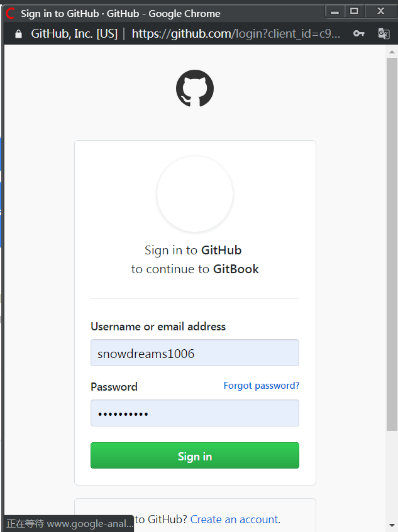Follow the Create an account link

pyautogui.click(x=234, y=519)
